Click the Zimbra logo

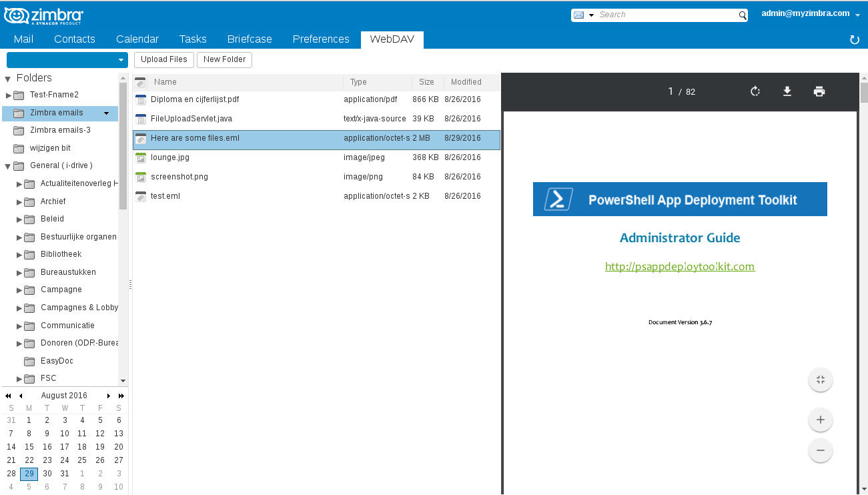[x=44, y=16]
